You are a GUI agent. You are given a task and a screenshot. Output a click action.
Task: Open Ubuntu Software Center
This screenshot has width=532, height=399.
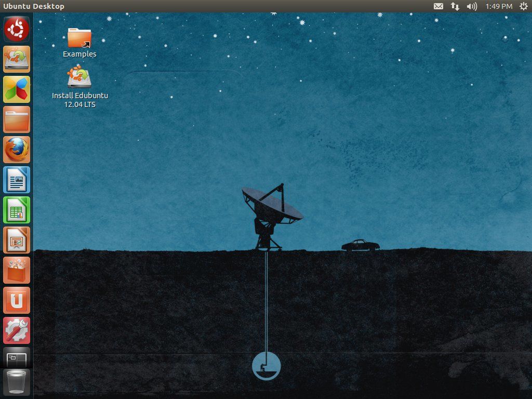(x=17, y=270)
